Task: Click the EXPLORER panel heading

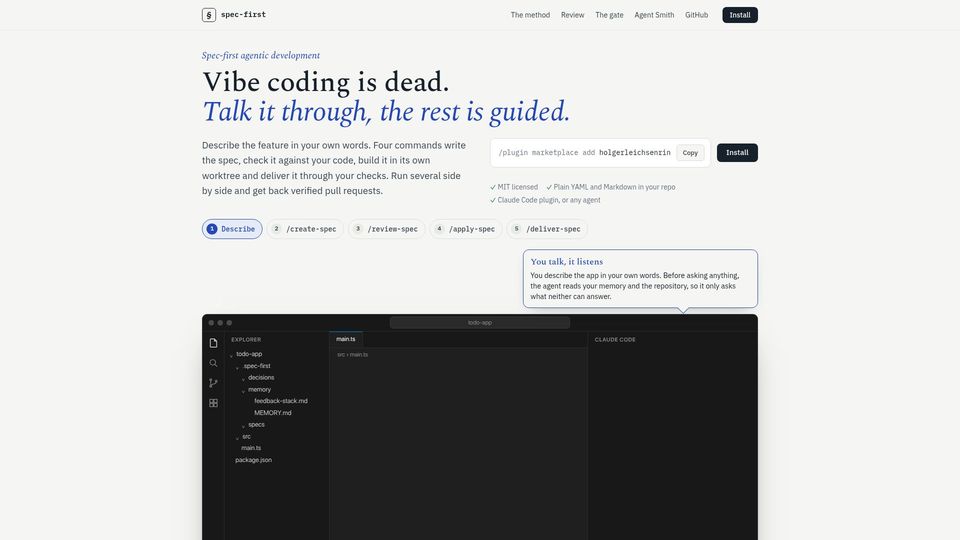Action: coord(246,340)
